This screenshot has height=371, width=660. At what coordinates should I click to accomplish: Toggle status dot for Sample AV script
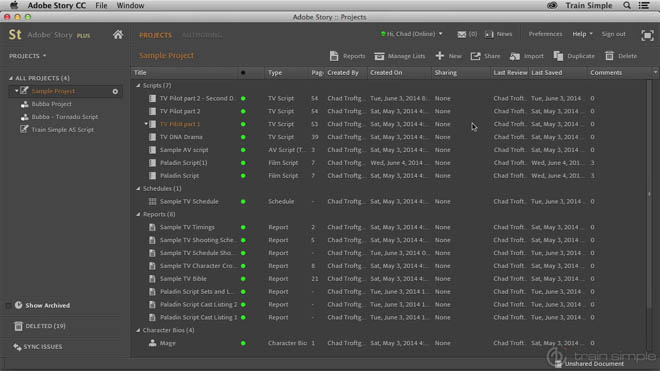click(x=243, y=150)
